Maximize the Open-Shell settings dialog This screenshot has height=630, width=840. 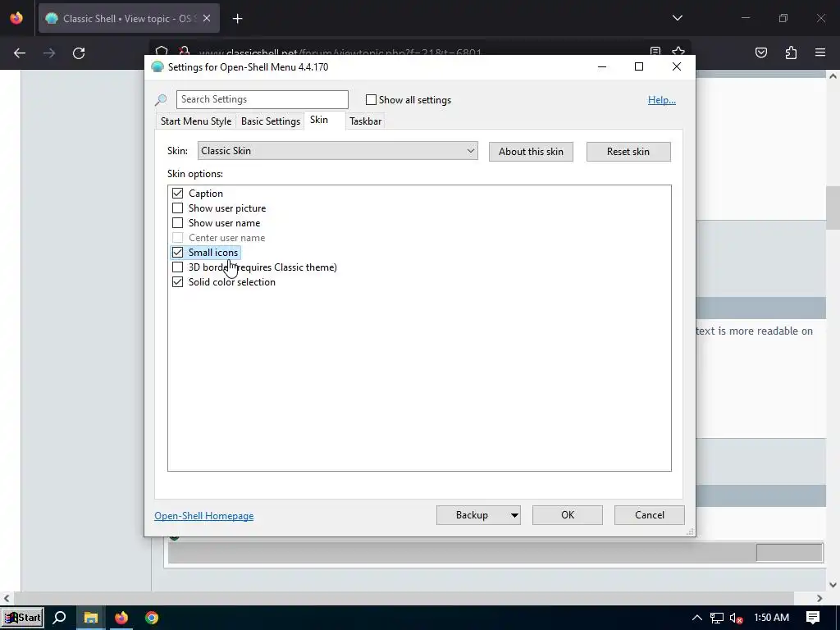click(638, 66)
